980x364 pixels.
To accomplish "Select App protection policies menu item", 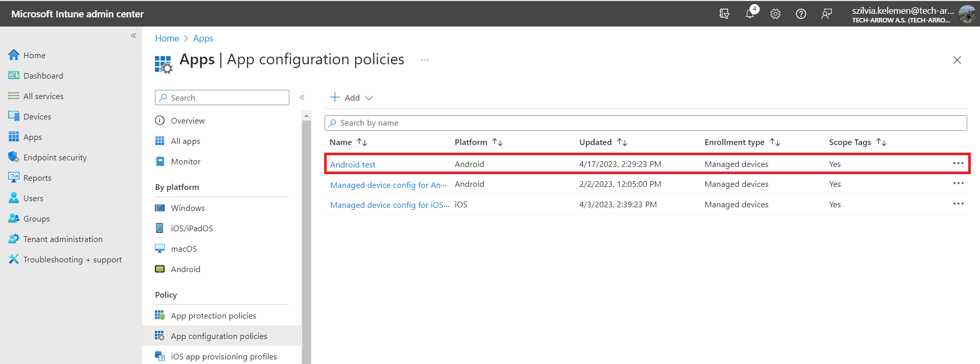I will (x=213, y=316).
